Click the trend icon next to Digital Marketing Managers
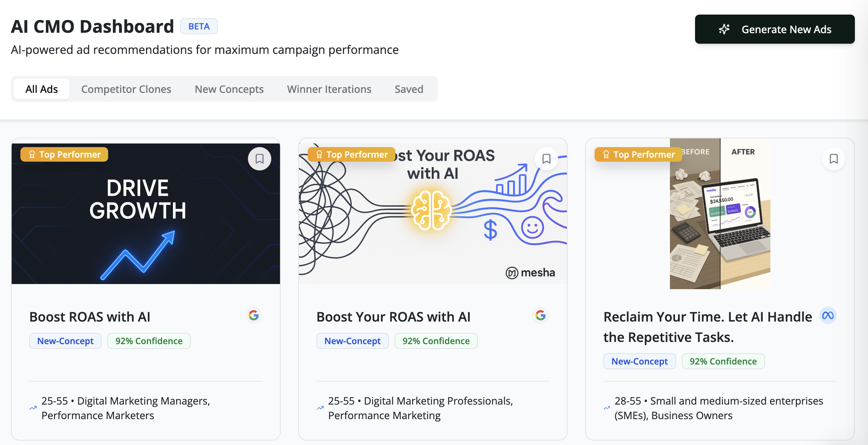 (33, 408)
